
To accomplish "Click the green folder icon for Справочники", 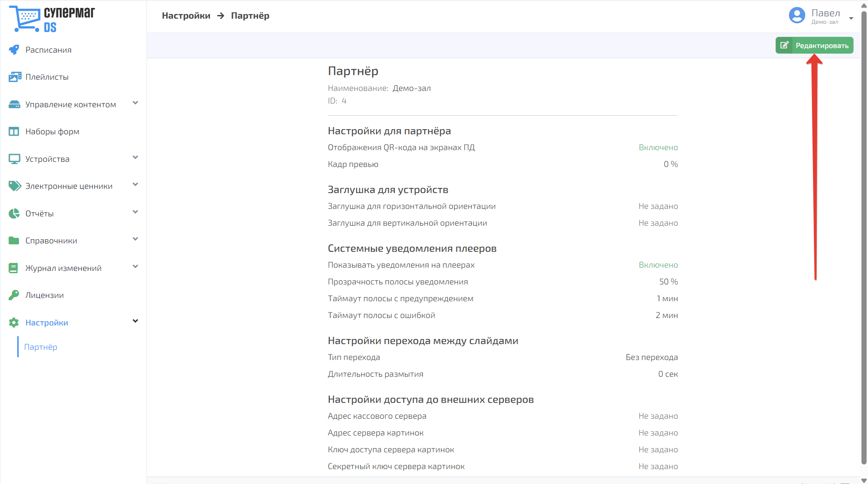I will tap(14, 241).
